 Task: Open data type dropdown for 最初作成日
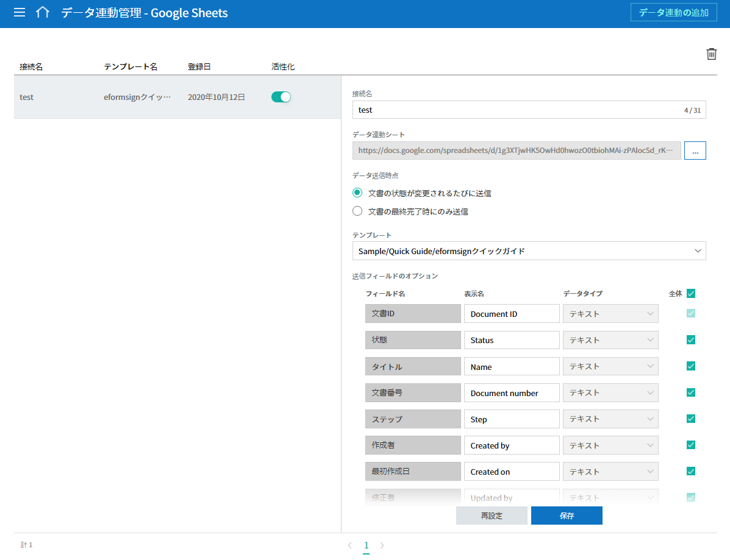click(610, 472)
